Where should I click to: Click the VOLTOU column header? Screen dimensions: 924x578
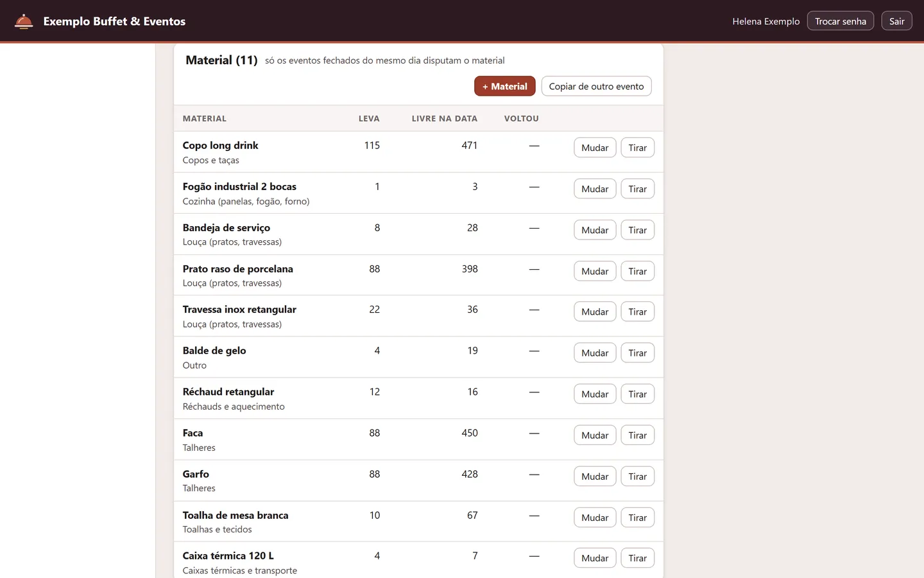coord(521,119)
